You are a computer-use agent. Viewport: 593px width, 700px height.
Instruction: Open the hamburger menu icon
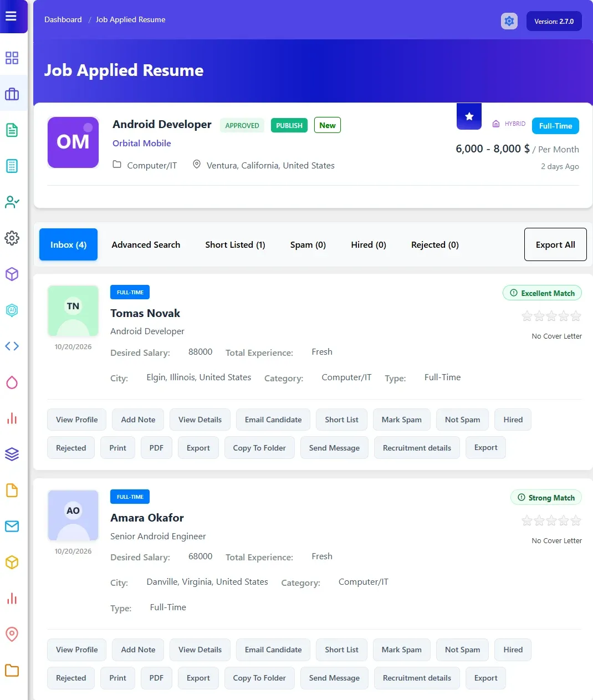tap(11, 16)
